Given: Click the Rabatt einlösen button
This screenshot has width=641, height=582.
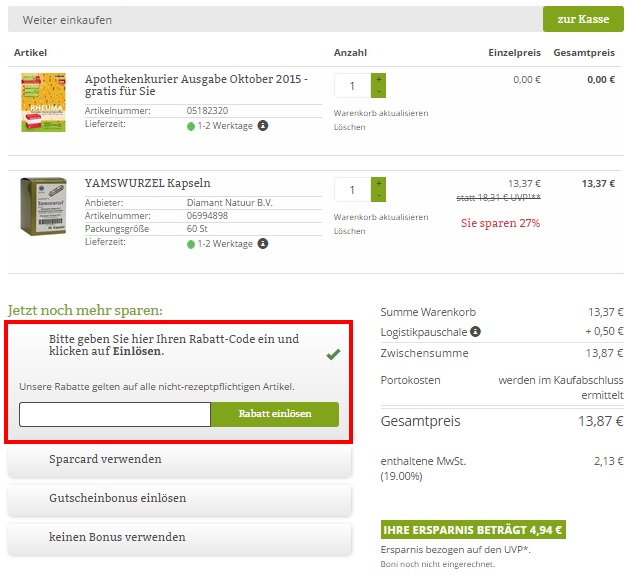Looking at the screenshot, I should click(x=275, y=414).
